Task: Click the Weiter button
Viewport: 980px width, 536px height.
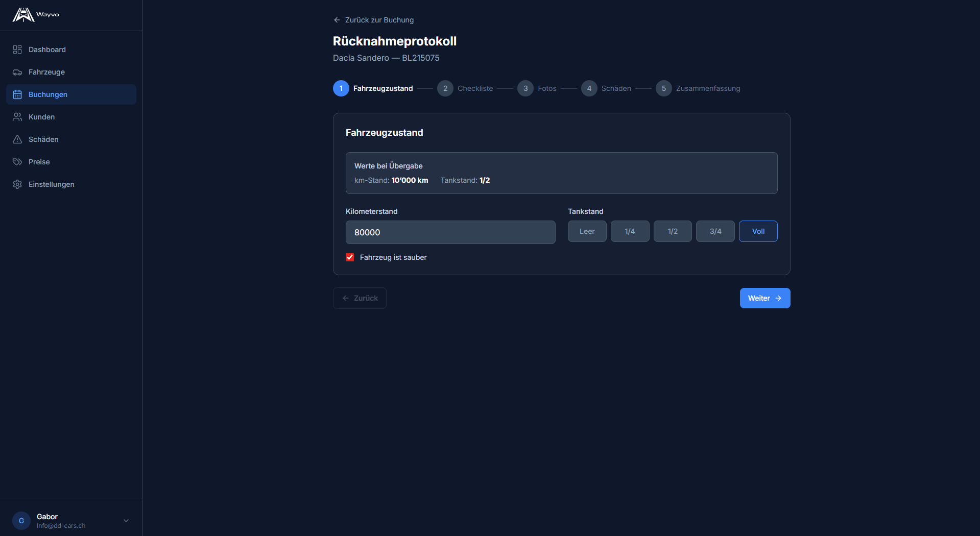Action: pyautogui.click(x=764, y=298)
